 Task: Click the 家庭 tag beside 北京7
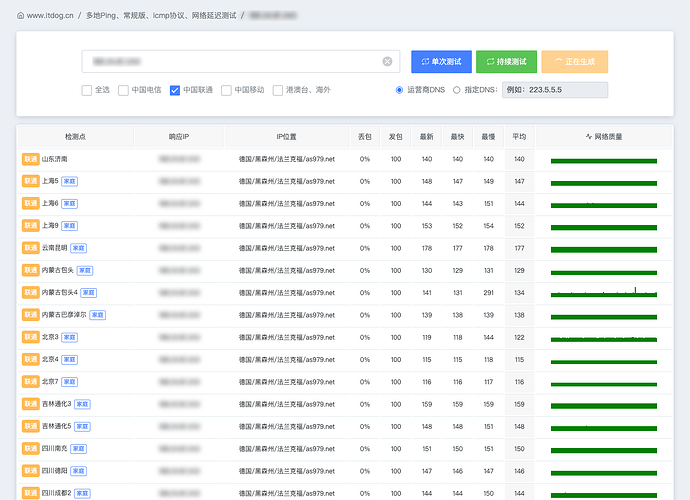click(70, 382)
